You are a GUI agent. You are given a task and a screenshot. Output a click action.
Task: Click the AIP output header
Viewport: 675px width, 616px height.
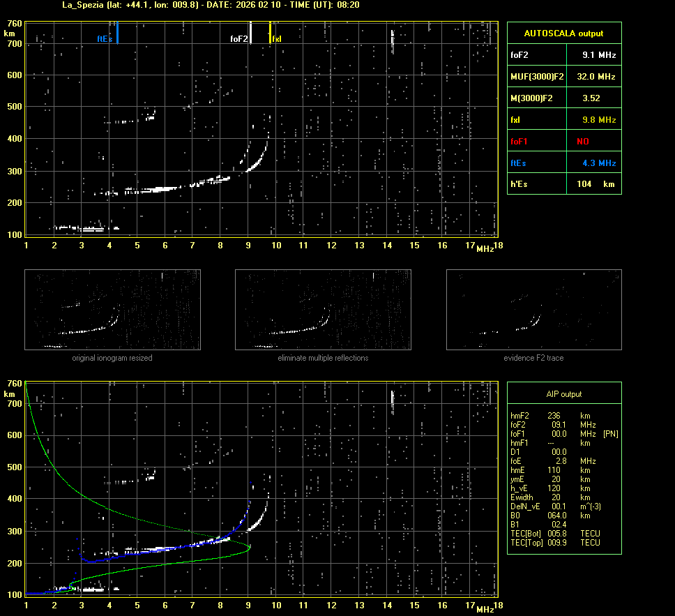tap(563, 394)
